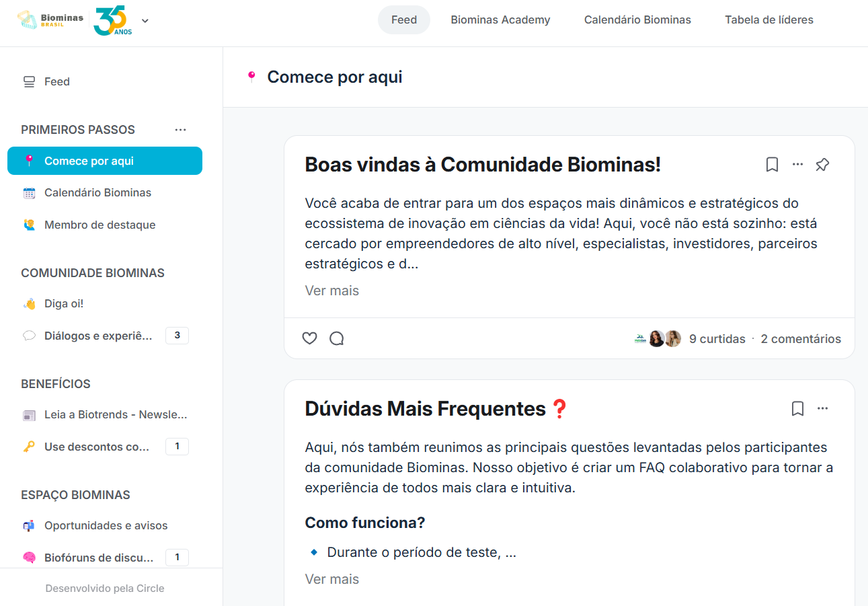Collapse the BENEFÍCIOS section header
The image size is (868, 606).
56,384
